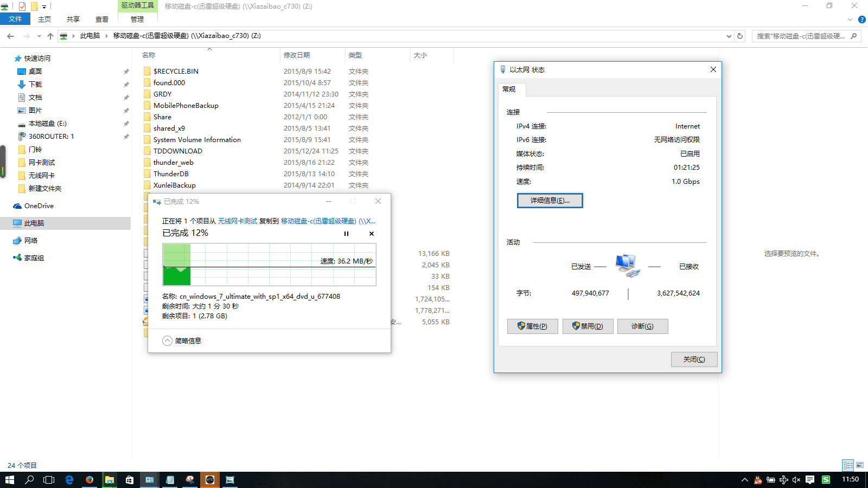Open 本地磁盘 (E:) in navigation pane
The height and width of the screenshot is (488, 868).
[x=48, y=124]
